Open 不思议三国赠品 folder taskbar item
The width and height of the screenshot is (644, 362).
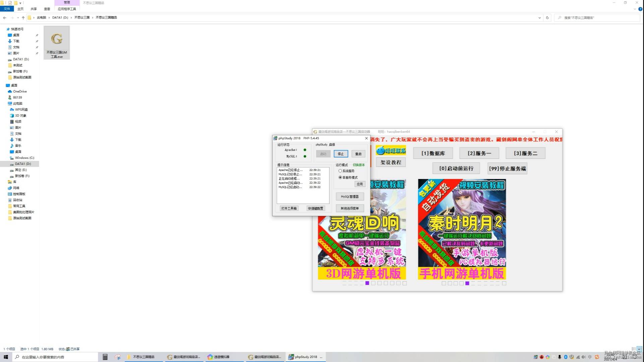tap(144, 357)
